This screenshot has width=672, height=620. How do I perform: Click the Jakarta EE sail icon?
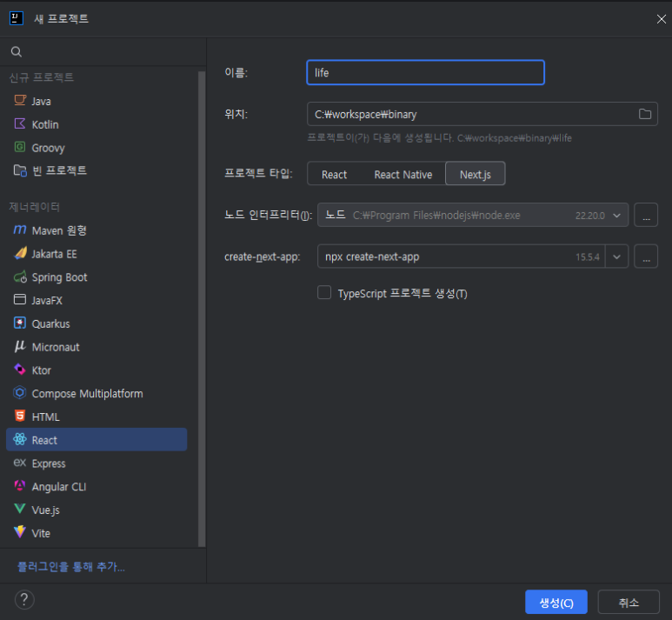click(20, 253)
